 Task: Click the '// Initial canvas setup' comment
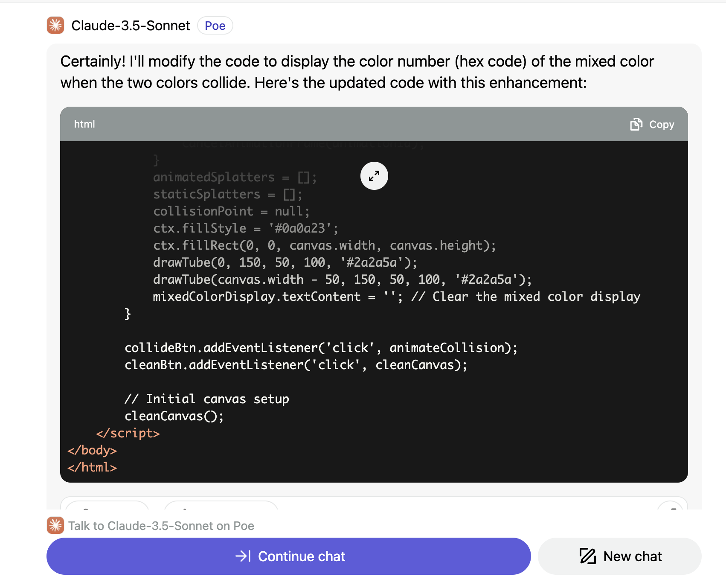point(207,399)
